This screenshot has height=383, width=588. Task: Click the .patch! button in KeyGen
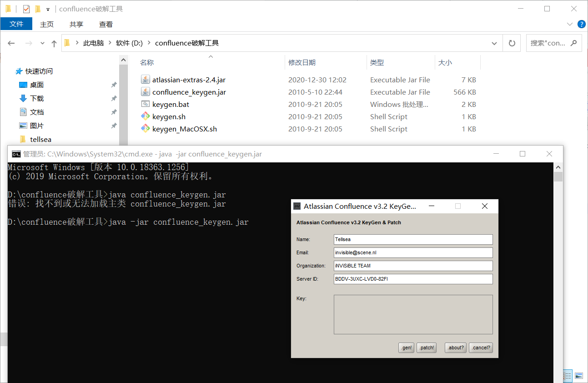[427, 348]
